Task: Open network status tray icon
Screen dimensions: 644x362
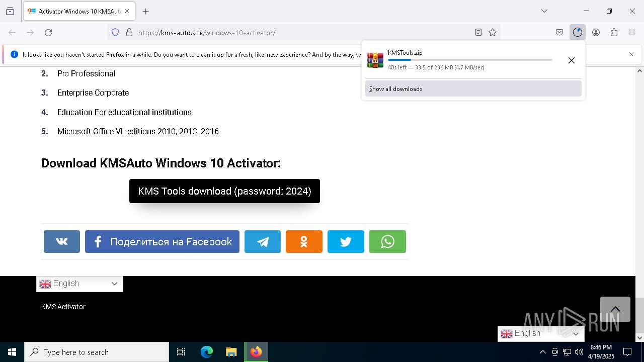Action: (567, 352)
